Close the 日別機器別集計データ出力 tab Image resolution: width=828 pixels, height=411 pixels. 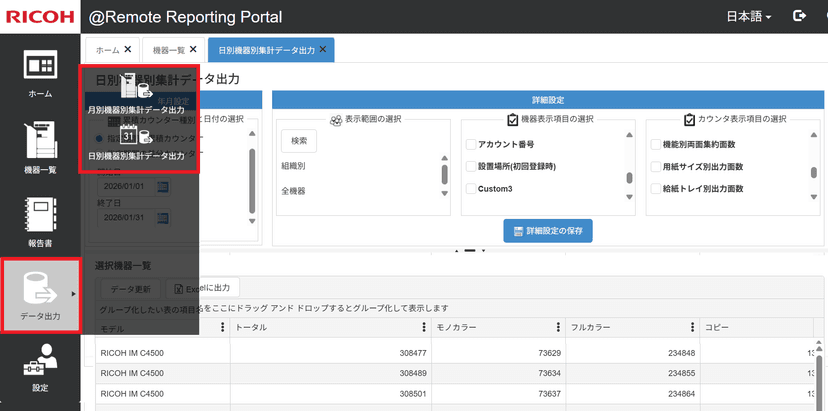[x=323, y=49]
